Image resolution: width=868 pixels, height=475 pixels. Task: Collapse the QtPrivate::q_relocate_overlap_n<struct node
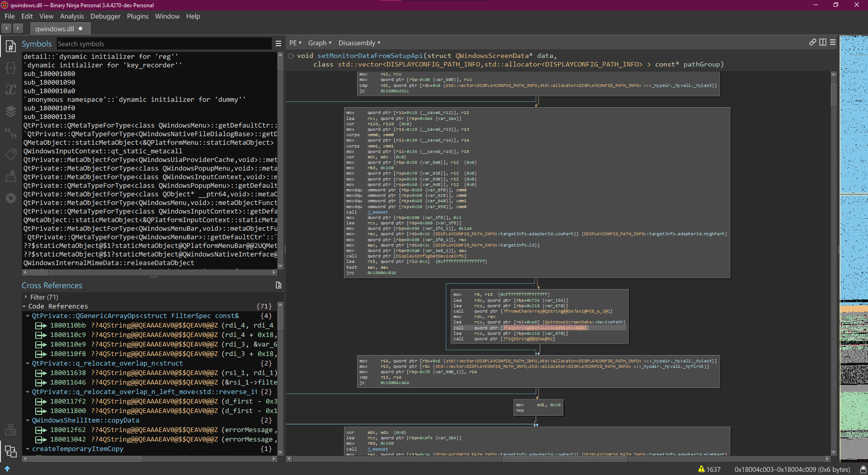(28, 364)
